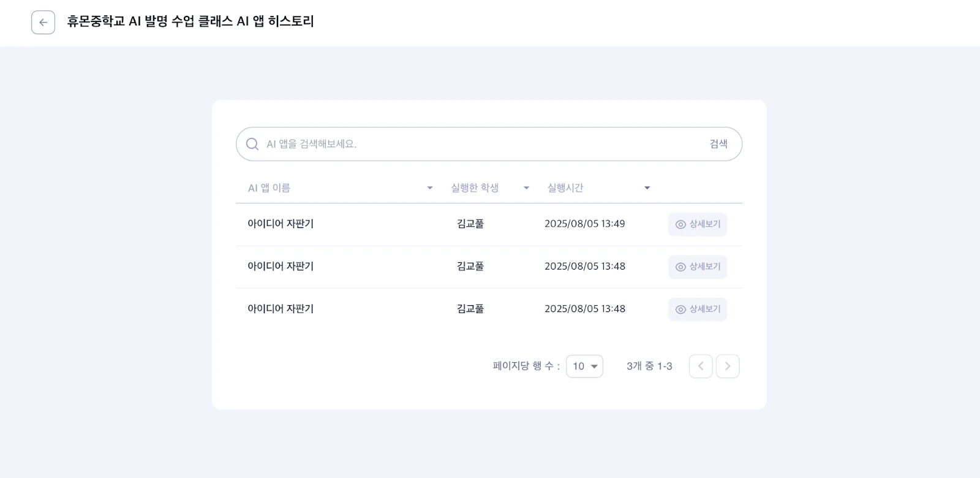Select 아이디어 자판기 in the first row
The height and width of the screenshot is (478, 980).
click(x=281, y=224)
